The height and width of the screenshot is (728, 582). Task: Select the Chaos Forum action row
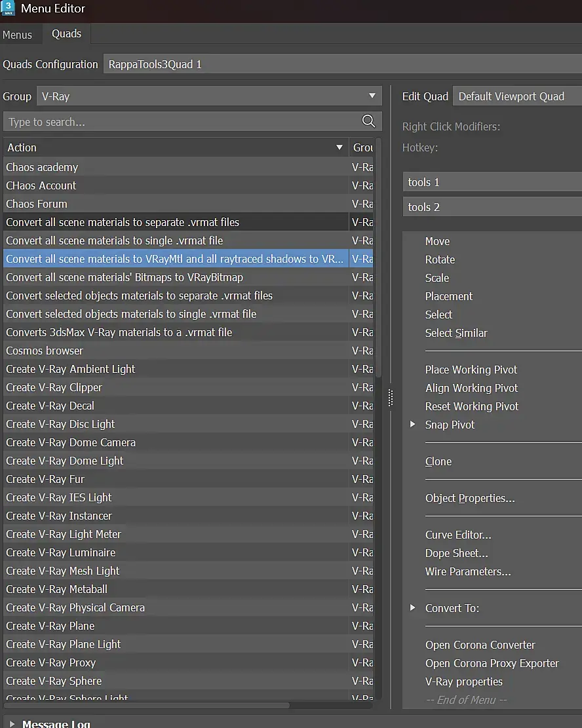coord(189,204)
